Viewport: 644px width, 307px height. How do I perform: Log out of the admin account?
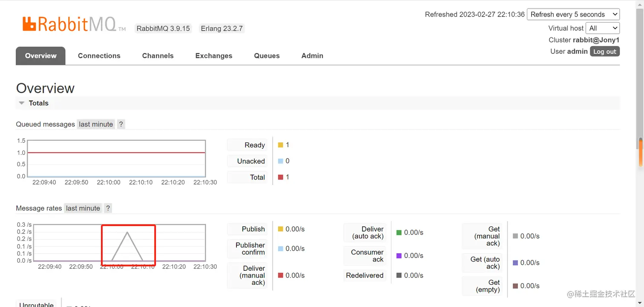point(605,52)
